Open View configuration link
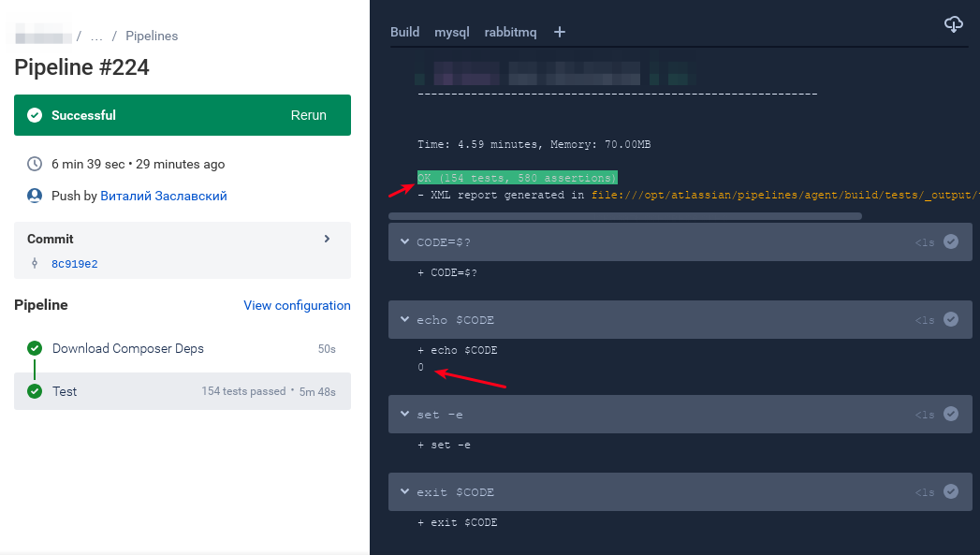Screen dimensions: 980x555 tap(297, 306)
